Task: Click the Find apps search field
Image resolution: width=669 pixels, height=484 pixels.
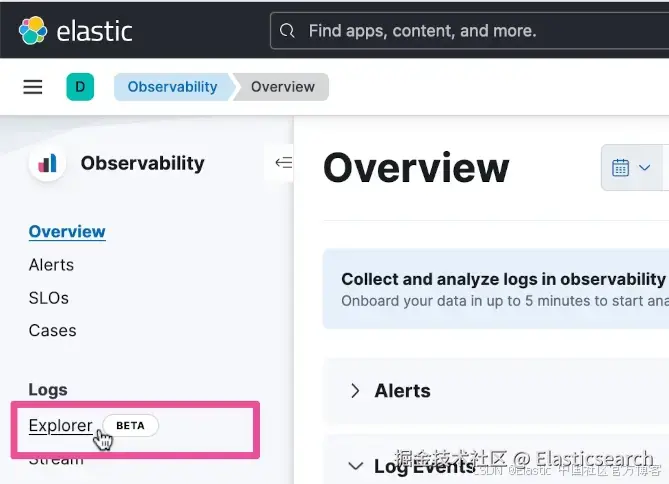Action: [469, 31]
